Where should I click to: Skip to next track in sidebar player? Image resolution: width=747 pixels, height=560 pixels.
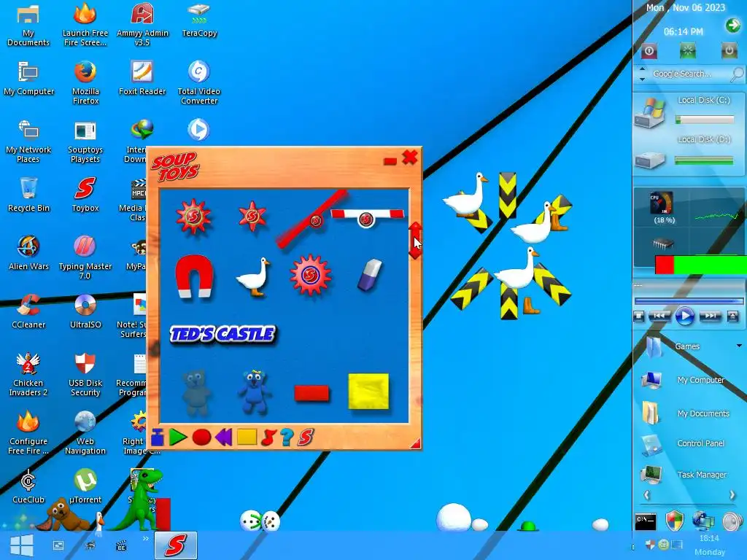point(711,316)
